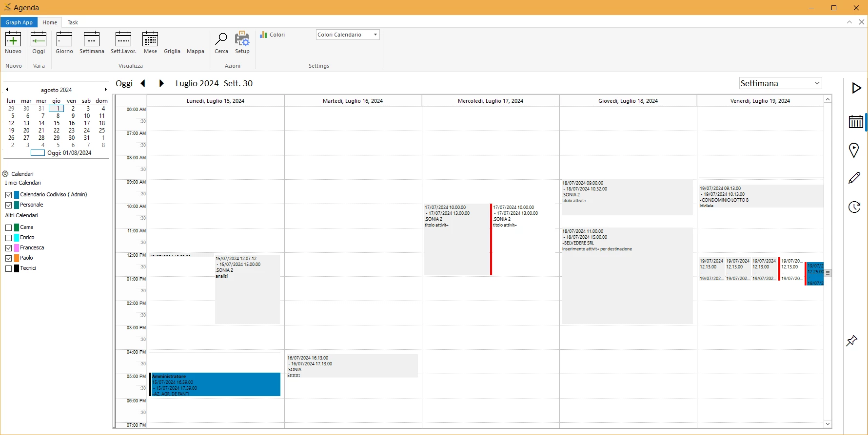Click the pencil edit icon in sidebar
868x435 pixels.
click(854, 178)
